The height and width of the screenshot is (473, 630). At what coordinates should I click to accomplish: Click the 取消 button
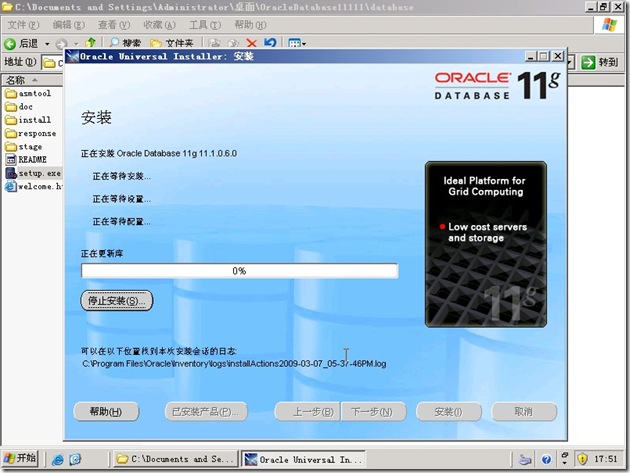pos(524,412)
